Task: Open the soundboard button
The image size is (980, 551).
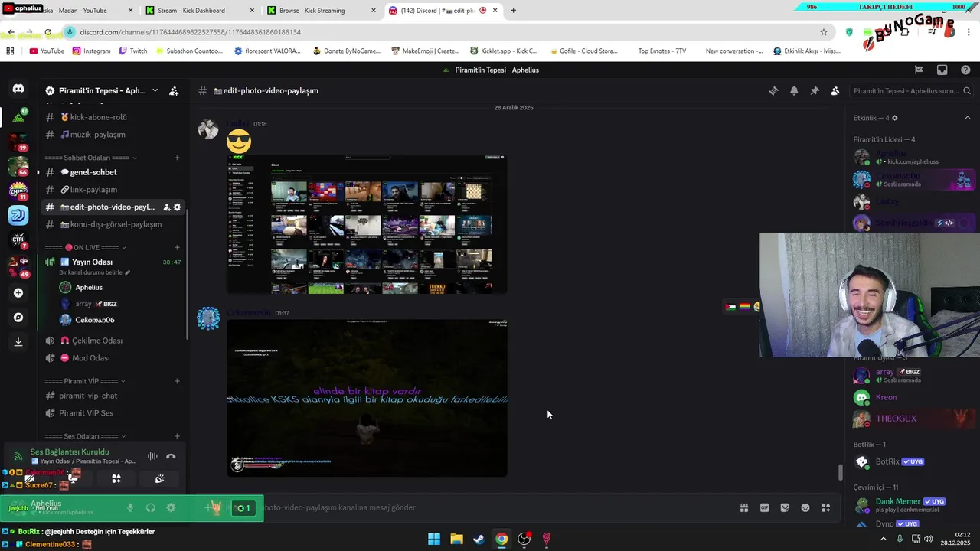Action: click(159, 478)
